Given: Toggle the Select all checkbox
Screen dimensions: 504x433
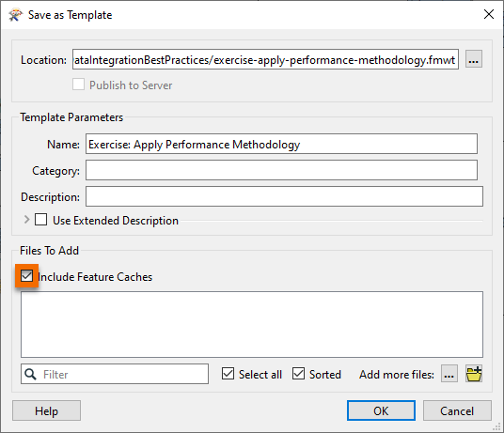Looking at the screenshot, I should pyautogui.click(x=228, y=374).
